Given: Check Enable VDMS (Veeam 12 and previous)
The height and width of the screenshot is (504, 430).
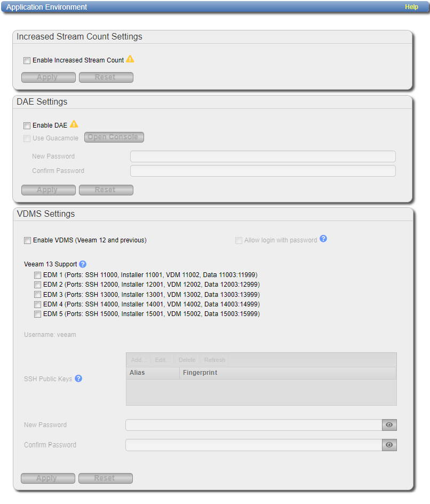Looking at the screenshot, I should point(28,241).
